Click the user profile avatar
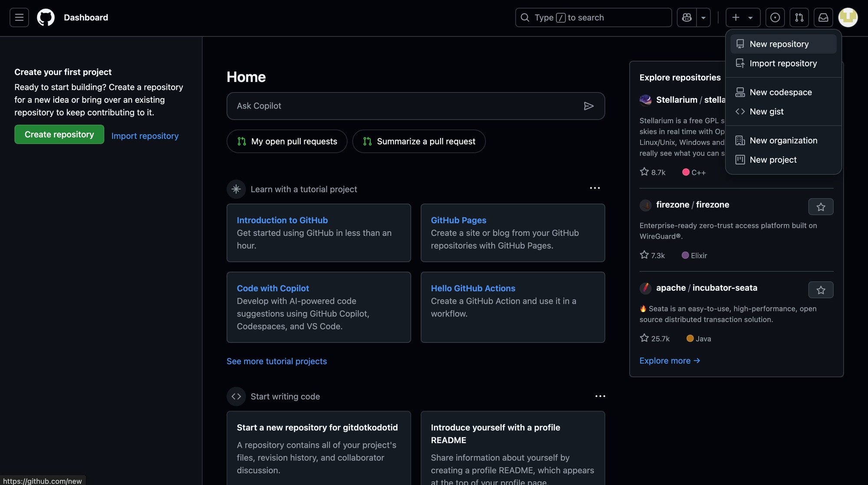868x485 pixels. (x=848, y=17)
